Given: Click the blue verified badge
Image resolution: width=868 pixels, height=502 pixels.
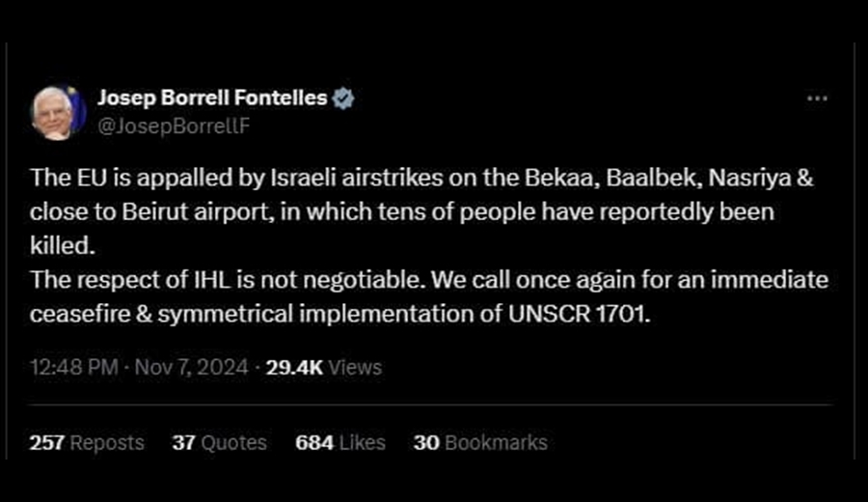Looking at the screenshot, I should pos(343,98).
